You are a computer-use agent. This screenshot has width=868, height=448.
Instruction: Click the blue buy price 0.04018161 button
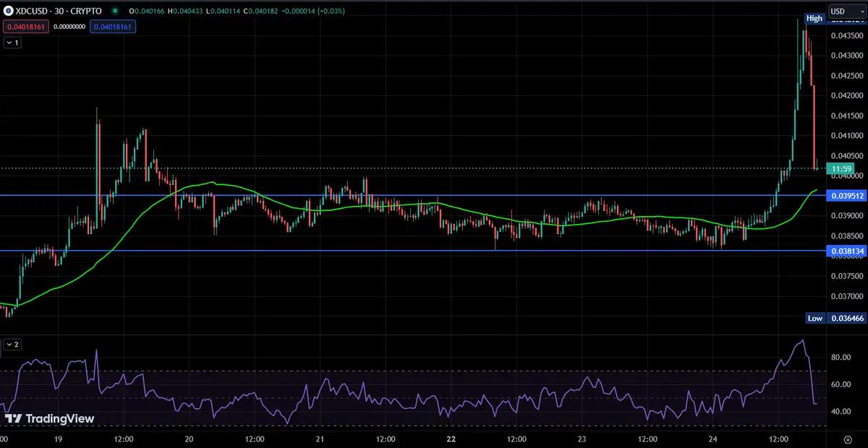point(113,26)
